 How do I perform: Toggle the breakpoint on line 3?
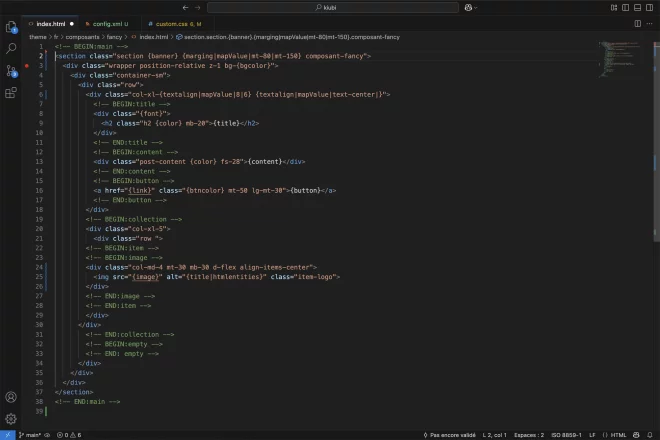click(x=27, y=66)
